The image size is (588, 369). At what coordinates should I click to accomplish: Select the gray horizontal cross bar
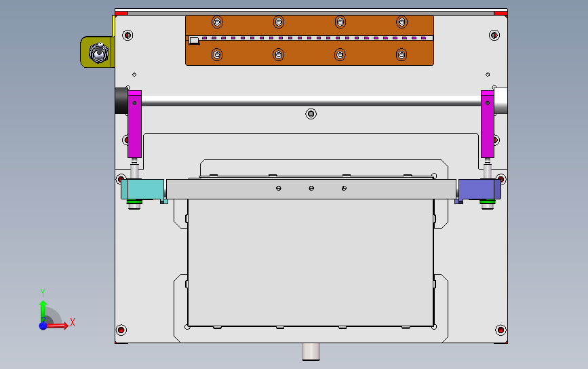click(x=311, y=189)
